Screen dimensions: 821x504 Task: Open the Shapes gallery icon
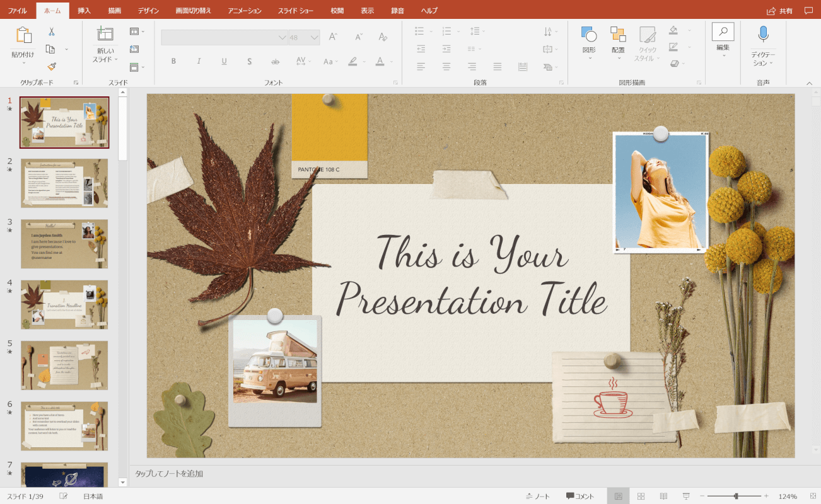[588, 35]
